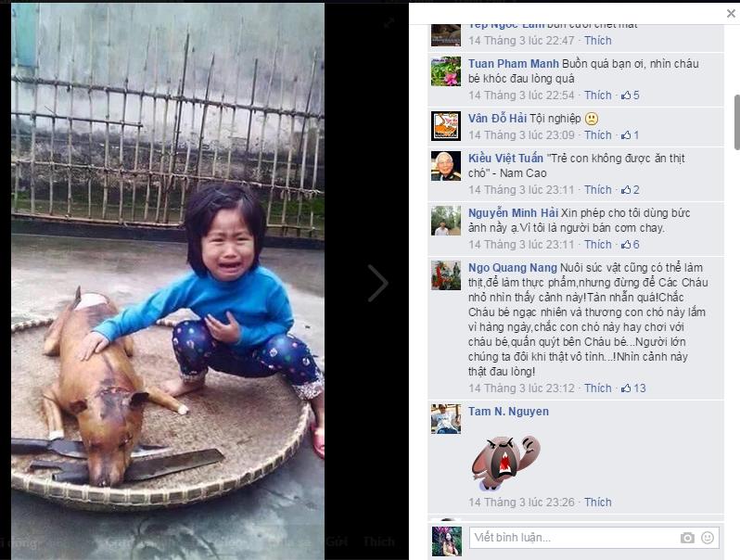Open the emoji picker in comment box
Viewport: 740px width, 560px height.
click(708, 538)
